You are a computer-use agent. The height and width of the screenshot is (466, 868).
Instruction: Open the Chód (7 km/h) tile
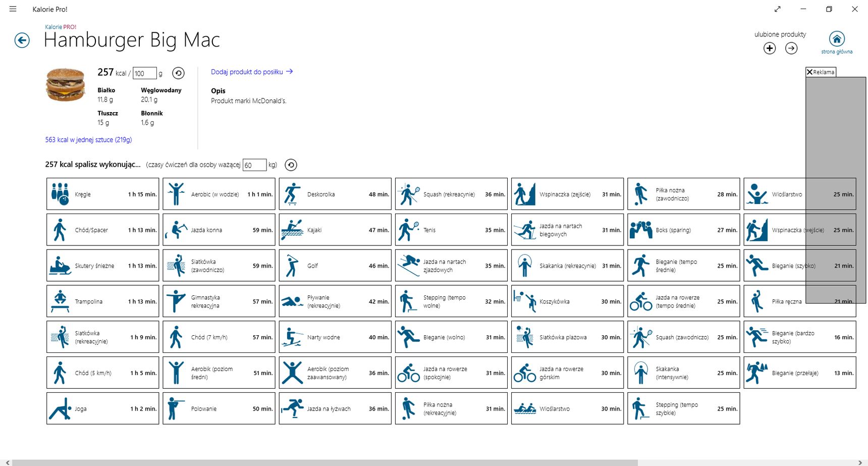(219, 337)
